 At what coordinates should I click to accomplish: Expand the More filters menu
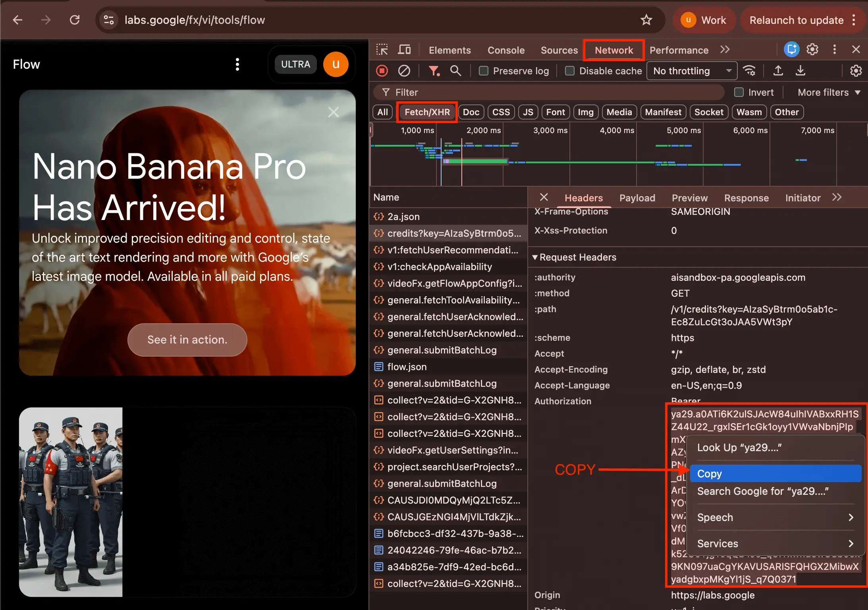(x=829, y=93)
